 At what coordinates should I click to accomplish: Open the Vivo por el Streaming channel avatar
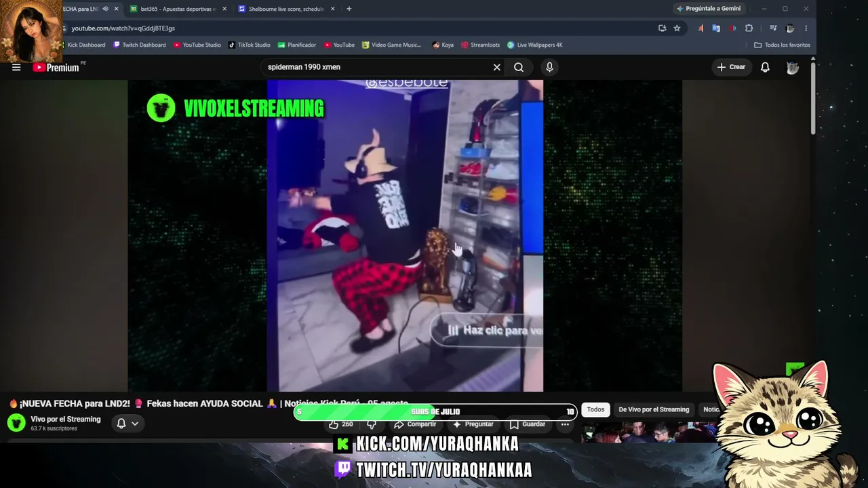tap(16, 423)
